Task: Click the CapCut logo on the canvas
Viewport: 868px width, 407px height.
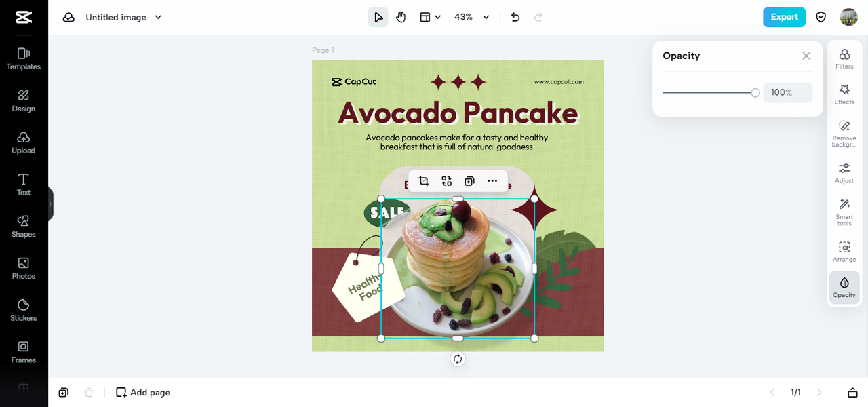Action: pyautogui.click(x=354, y=82)
